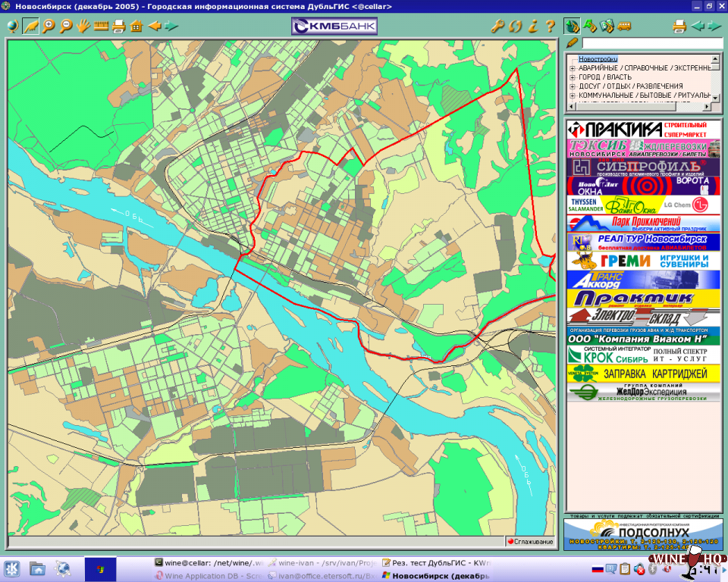Open the ЗАПРАВКА КАРТРИДЖЕЙ advertisement
The height and width of the screenshot is (582, 728).
click(643, 374)
